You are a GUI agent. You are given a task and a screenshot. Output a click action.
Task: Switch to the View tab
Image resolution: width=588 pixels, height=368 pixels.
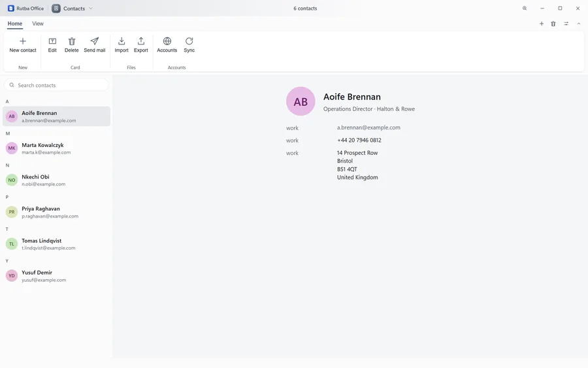click(38, 24)
